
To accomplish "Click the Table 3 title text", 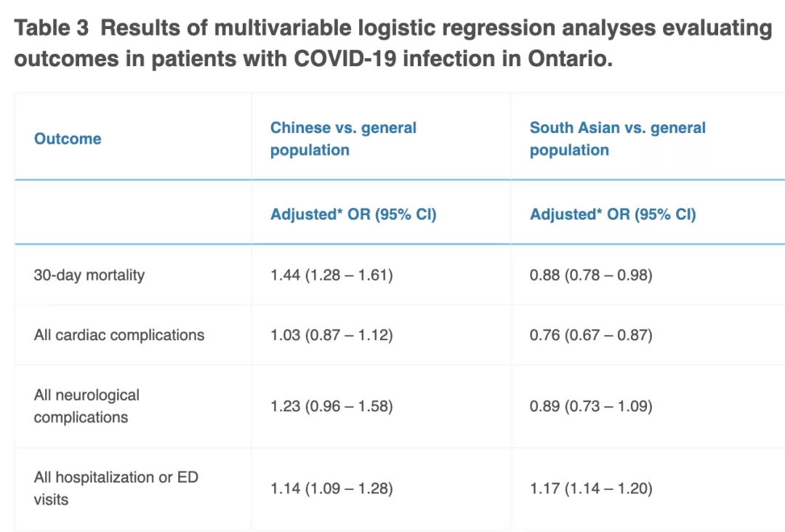I will (x=393, y=43).
